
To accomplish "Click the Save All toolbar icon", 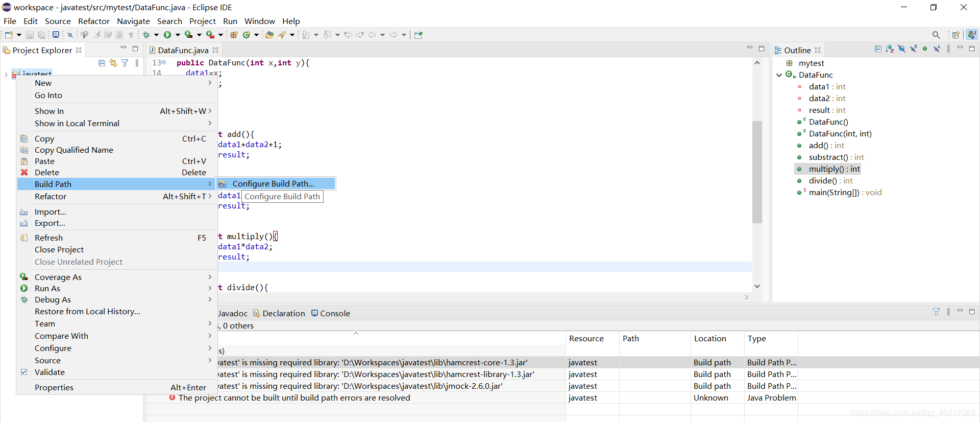I will [x=41, y=35].
